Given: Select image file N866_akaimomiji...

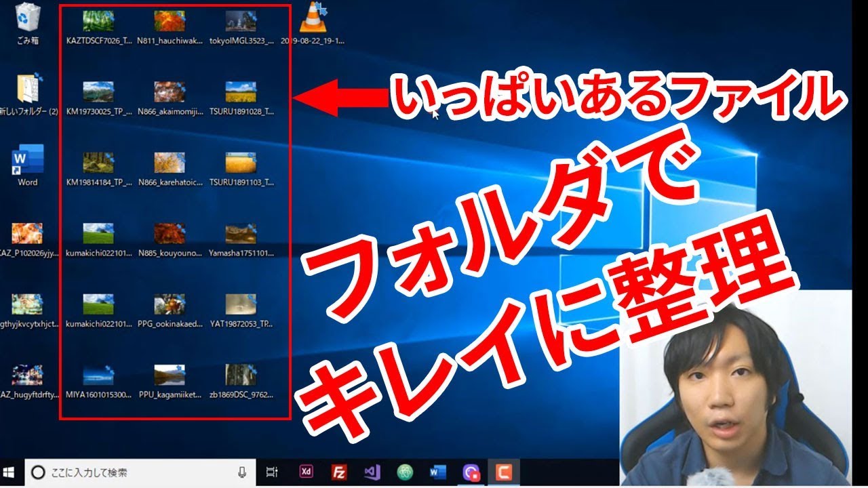Looking at the screenshot, I should (x=170, y=98).
